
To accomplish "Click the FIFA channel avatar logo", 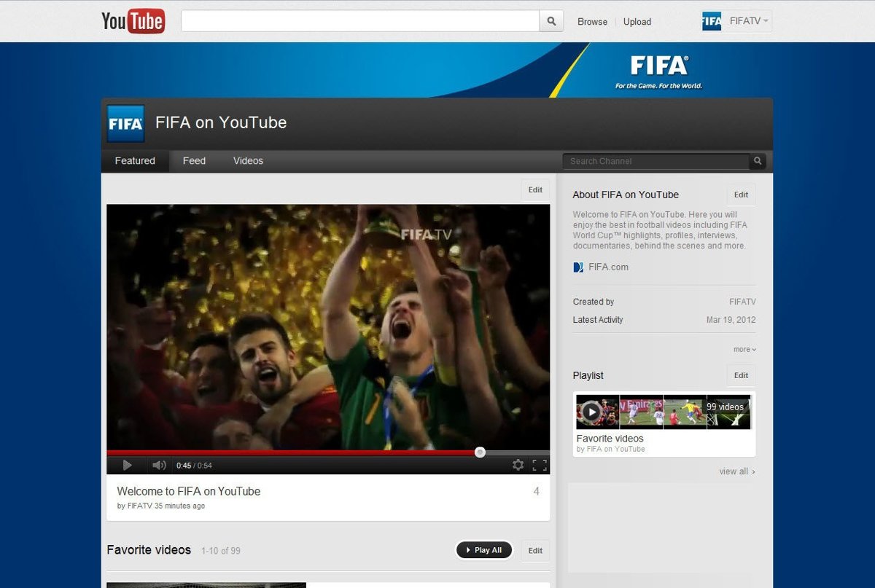I will [125, 123].
